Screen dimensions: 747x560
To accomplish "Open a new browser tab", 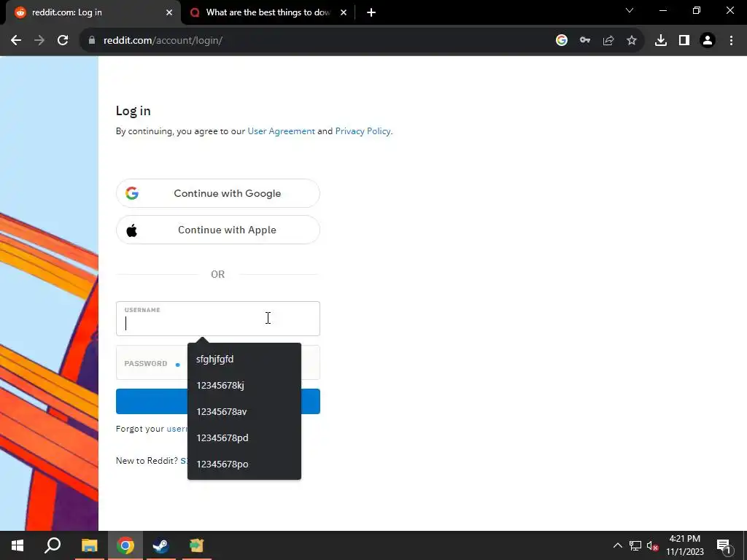I will 371,12.
